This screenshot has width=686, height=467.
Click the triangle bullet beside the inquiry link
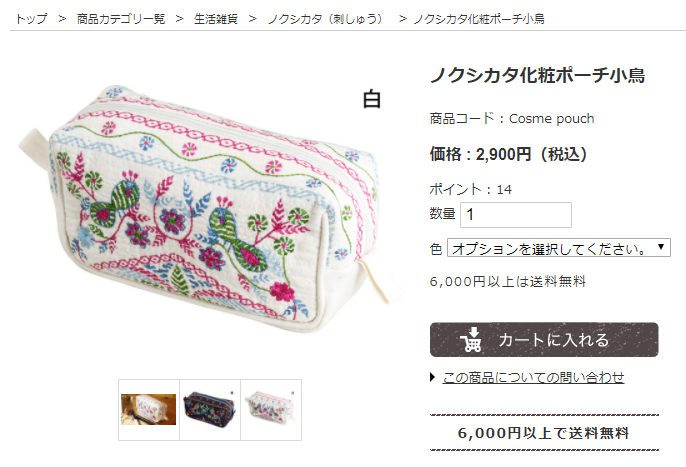[x=432, y=377]
